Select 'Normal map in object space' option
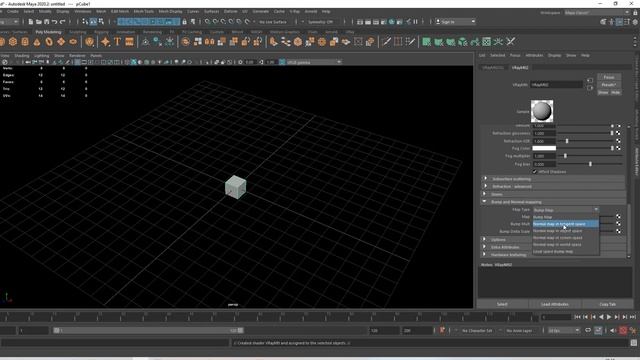This screenshot has height=360, width=640. (x=566, y=231)
